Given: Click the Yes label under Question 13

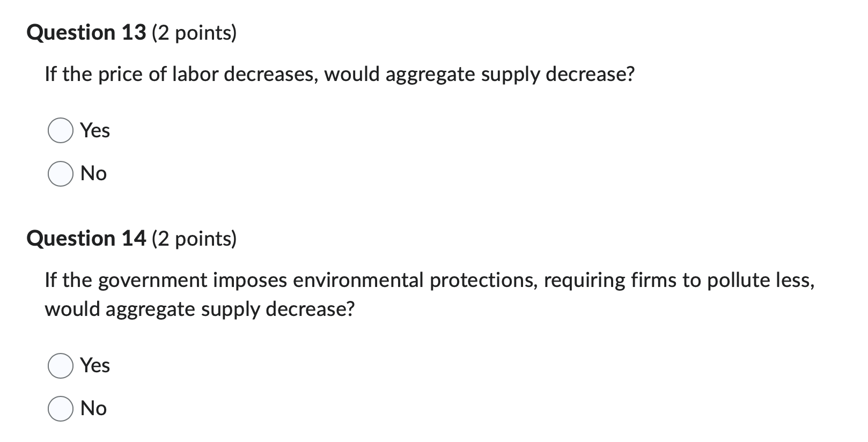Looking at the screenshot, I should pyautogui.click(x=94, y=130).
